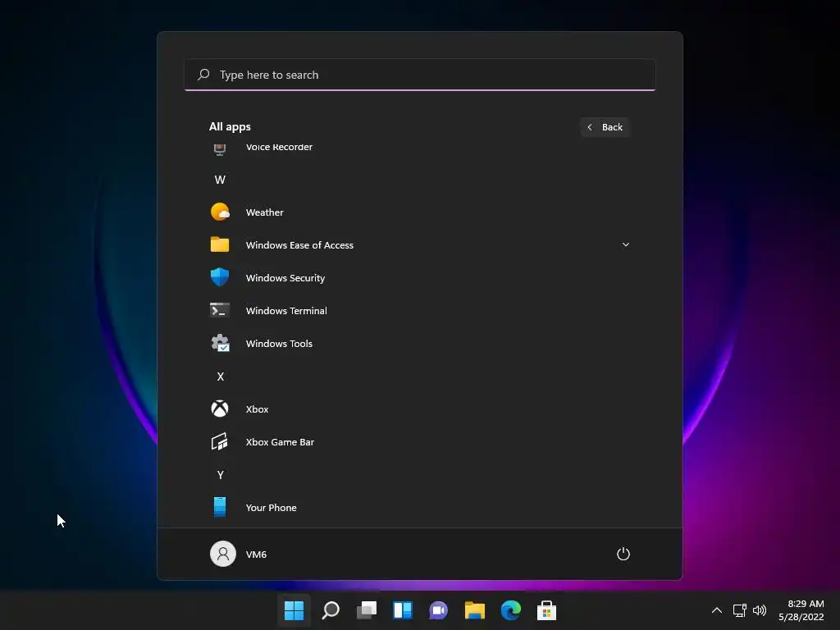Launch Microsoft Edge from the taskbar
Screen dimensions: 840x630
tap(510, 610)
